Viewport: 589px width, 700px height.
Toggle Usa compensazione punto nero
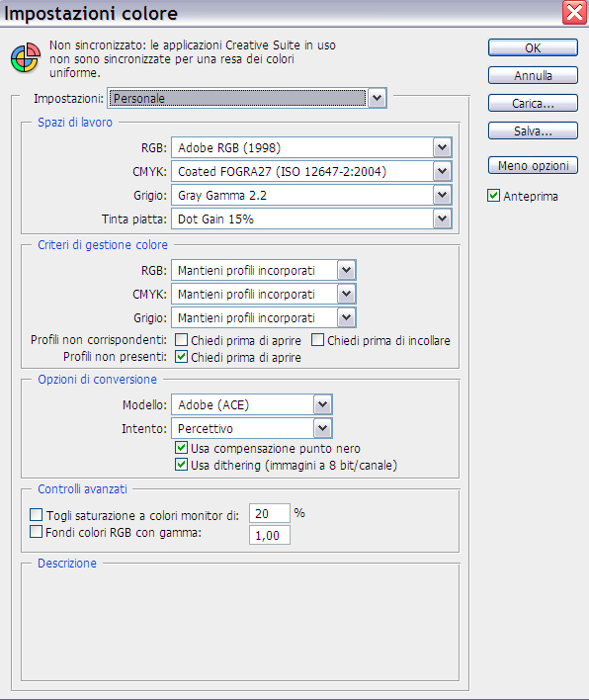tap(181, 447)
